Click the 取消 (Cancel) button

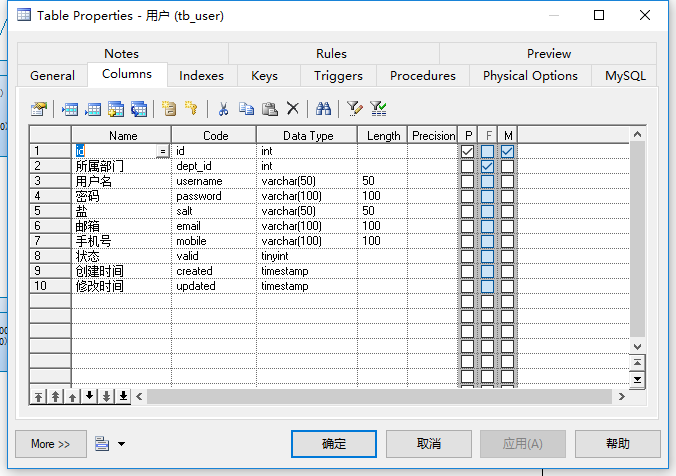click(x=429, y=444)
